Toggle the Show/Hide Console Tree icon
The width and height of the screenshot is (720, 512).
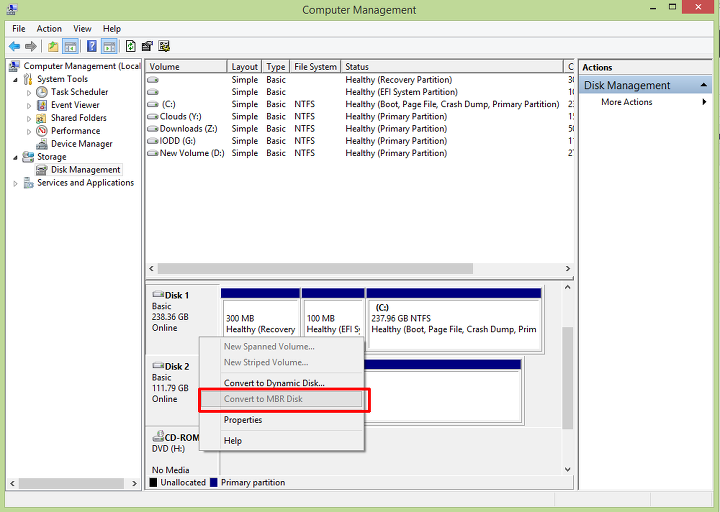(70, 46)
